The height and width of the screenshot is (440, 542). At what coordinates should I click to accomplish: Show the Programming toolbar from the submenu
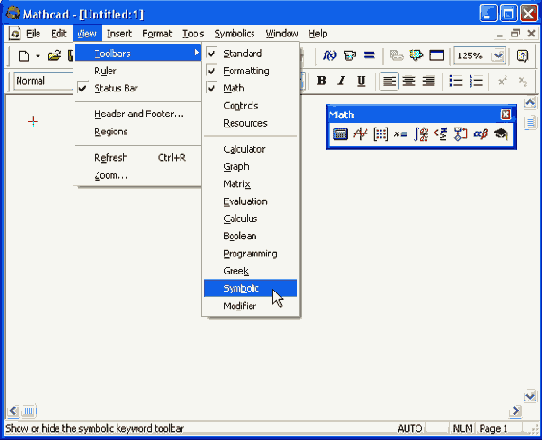[x=250, y=254]
